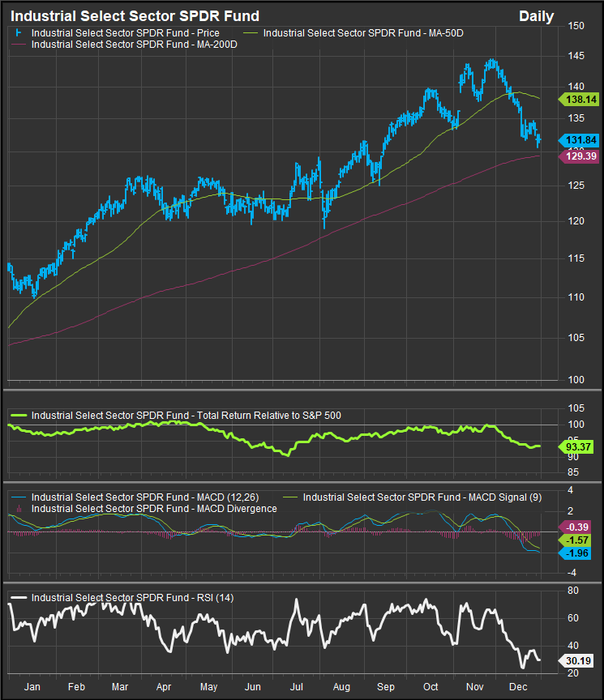Click the 80 RSI axis label
This screenshot has height=700, width=604.
[573, 591]
